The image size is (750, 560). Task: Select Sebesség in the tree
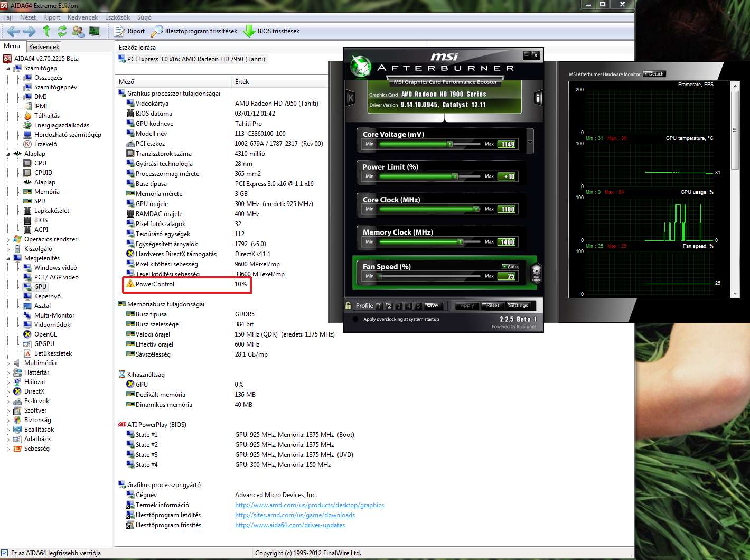(36, 449)
